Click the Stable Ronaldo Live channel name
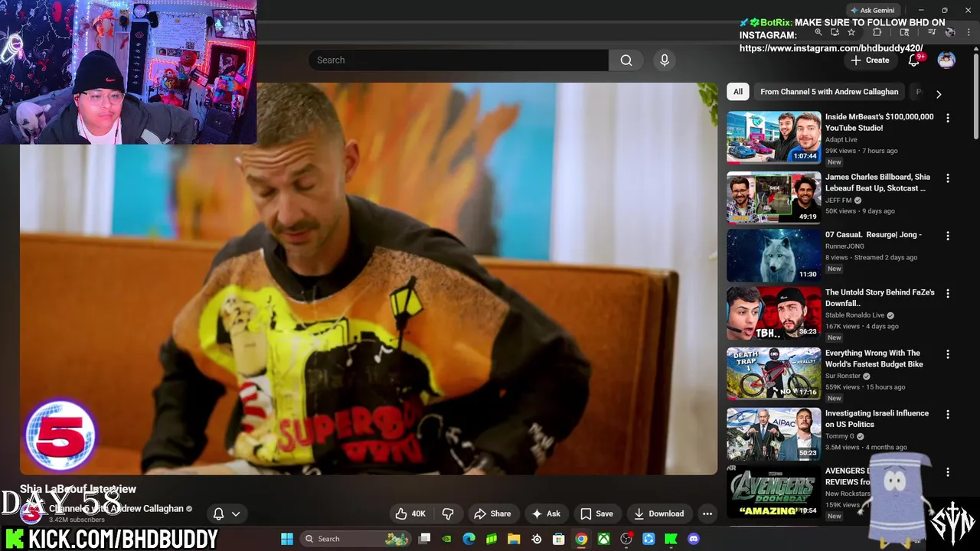The image size is (980, 551). coord(854,315)
